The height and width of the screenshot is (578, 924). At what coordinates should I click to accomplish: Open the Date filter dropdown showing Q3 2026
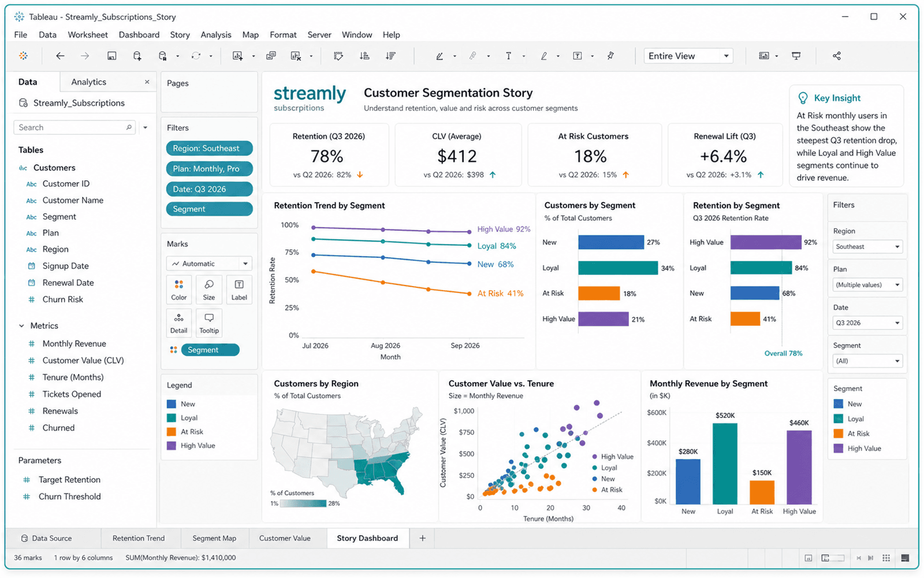[x=867, y=323]
